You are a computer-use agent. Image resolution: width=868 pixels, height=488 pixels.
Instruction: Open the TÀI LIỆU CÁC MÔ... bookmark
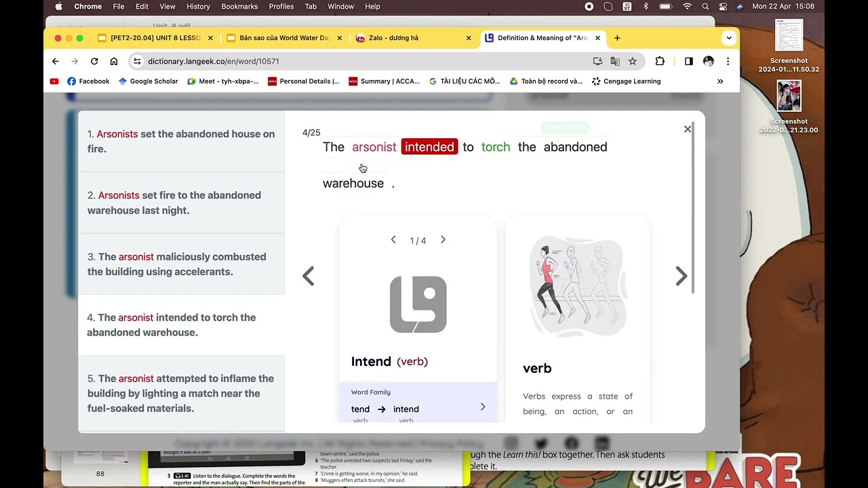[465, 81]
